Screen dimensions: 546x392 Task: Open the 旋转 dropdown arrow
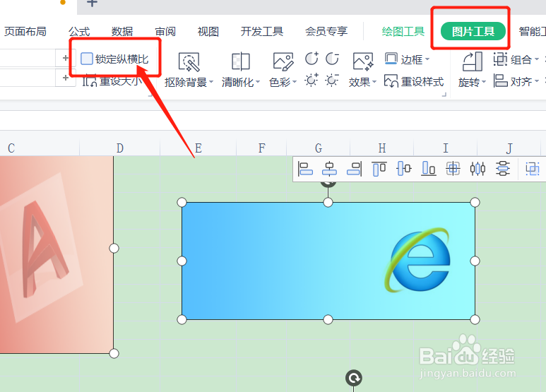click(484, 82)
